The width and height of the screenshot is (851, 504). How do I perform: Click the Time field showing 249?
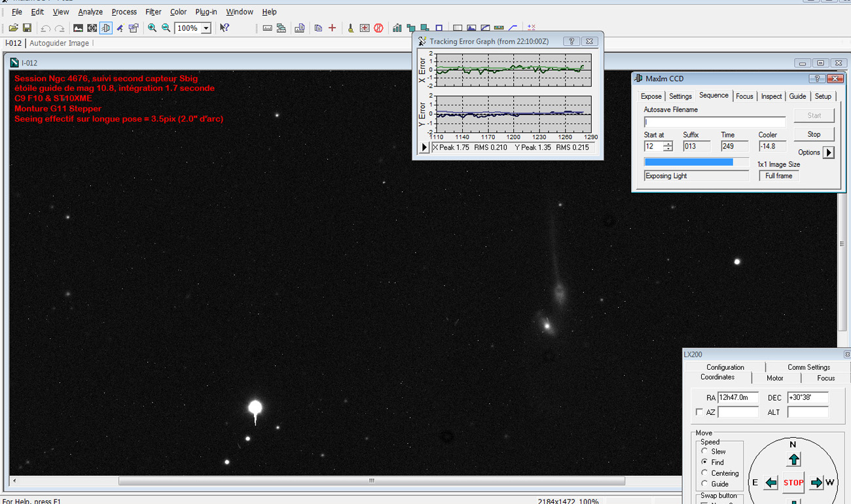(x=735, y=147)
